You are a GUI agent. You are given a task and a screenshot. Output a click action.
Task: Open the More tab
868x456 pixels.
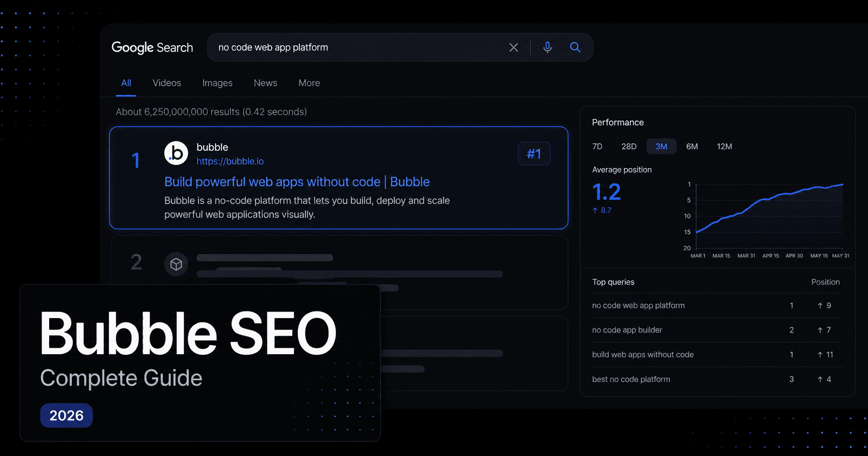coord(309,83)
